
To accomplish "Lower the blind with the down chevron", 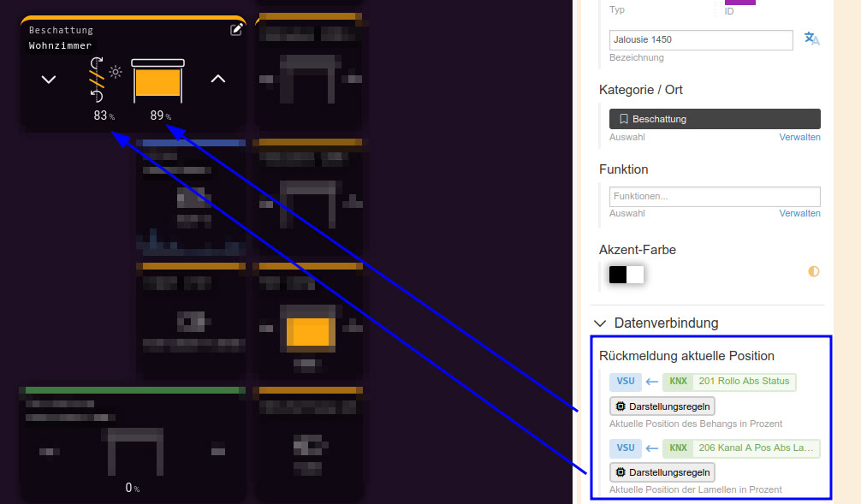I will click(x=49, y=80).
